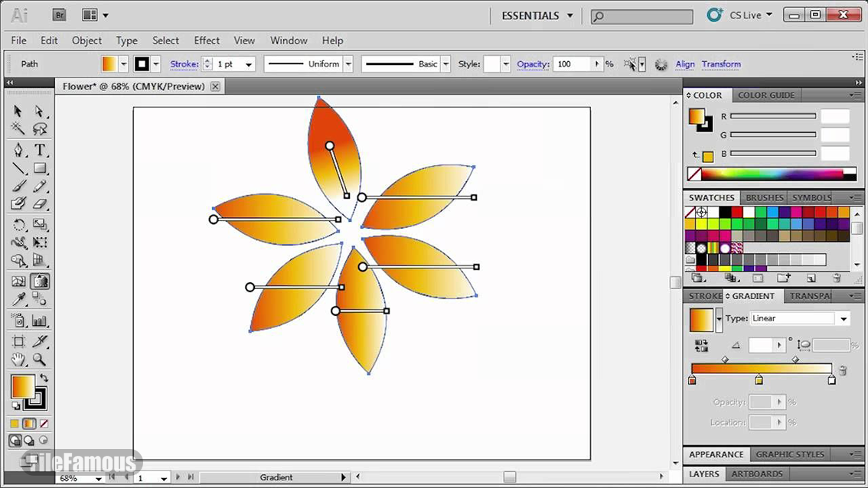This screenshot has width=868, height=488.
Task: Select the Hand tool
Action: pos(18,359)
